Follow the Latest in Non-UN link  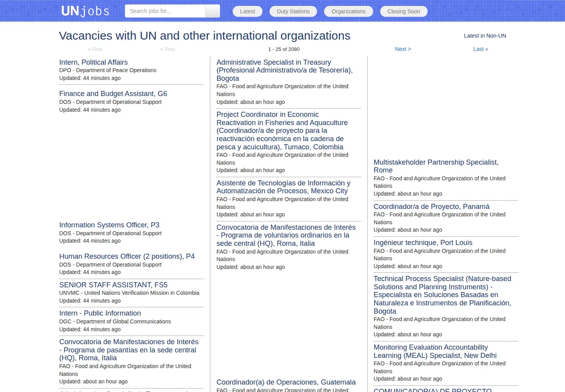(x=485, y=36)
